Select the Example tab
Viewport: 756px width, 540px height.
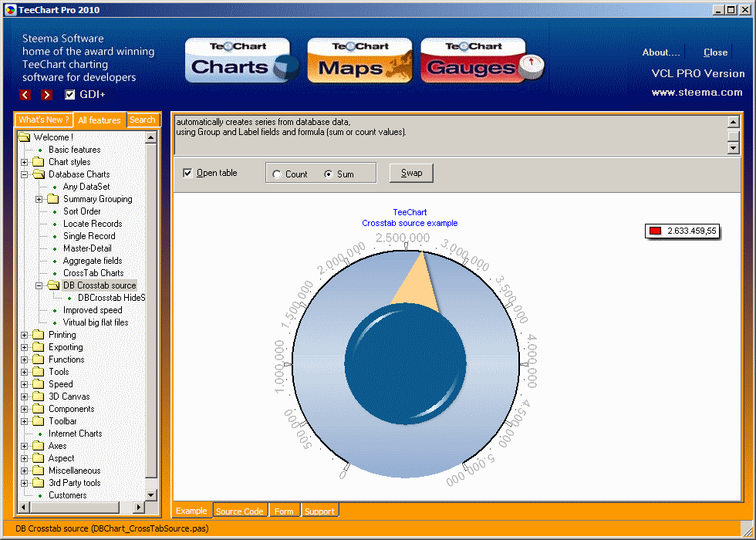pos(191,511)
